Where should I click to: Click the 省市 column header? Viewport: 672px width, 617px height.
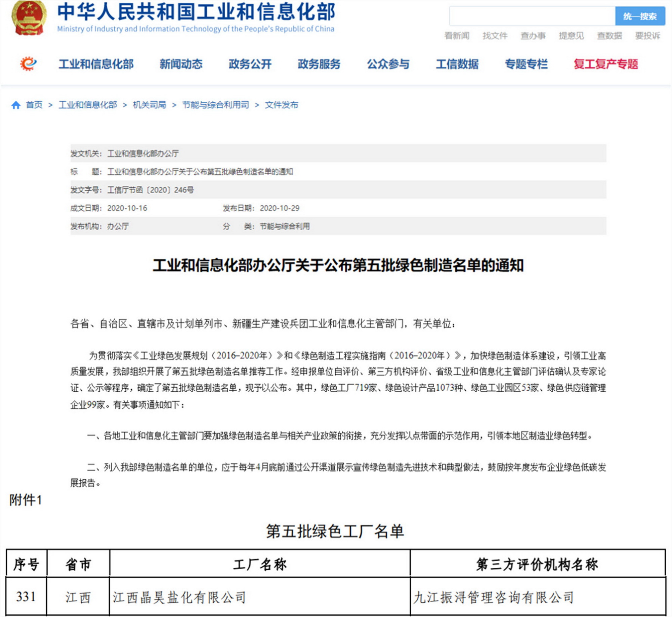click(78, 564)
